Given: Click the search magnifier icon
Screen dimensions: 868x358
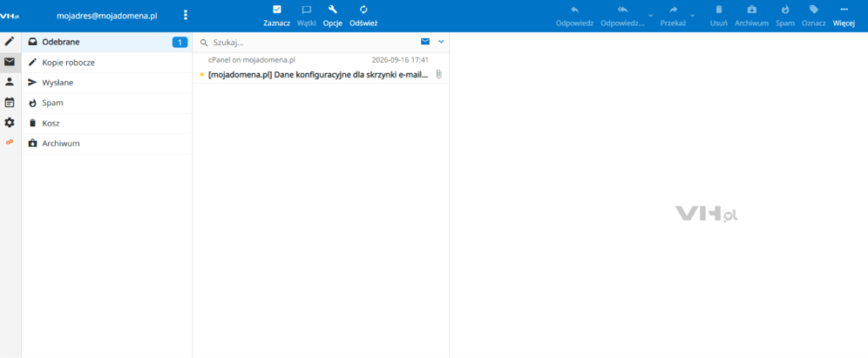Looking at the screenshot, I should coord(203,42).
